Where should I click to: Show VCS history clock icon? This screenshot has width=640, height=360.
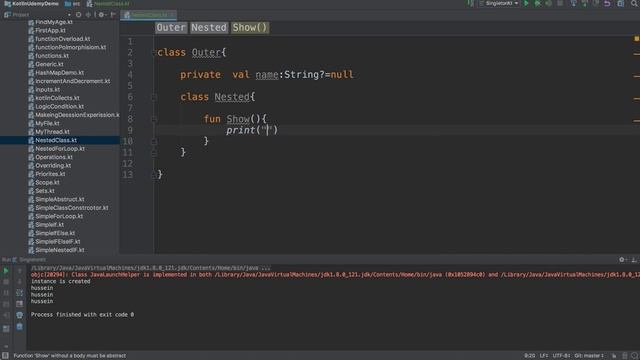[x=596, y=4]
